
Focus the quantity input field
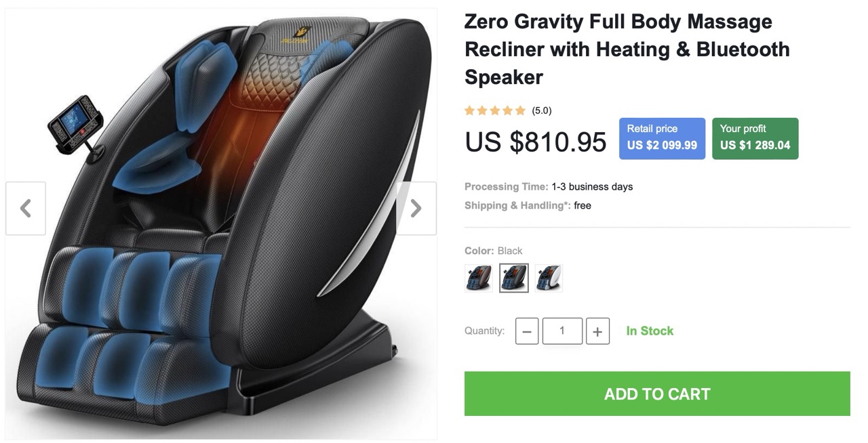562,331
